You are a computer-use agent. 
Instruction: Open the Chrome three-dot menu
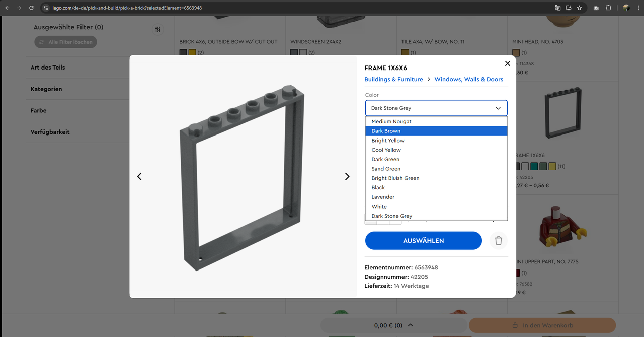tap(637, 8)
